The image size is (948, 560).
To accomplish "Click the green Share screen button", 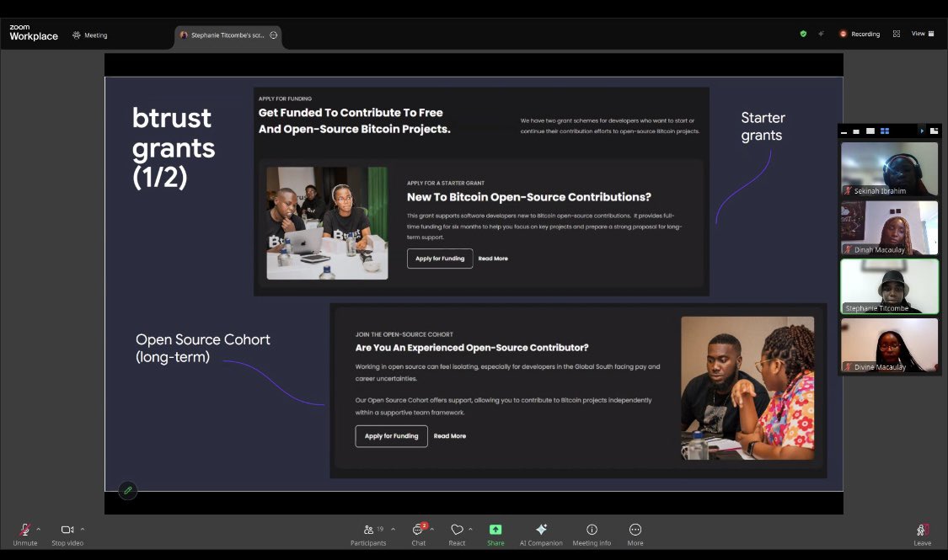I will click(495, 534).
